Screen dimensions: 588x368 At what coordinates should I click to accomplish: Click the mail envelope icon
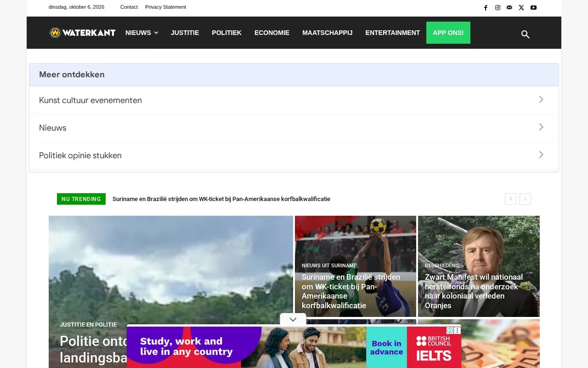[x=509, y=7]
